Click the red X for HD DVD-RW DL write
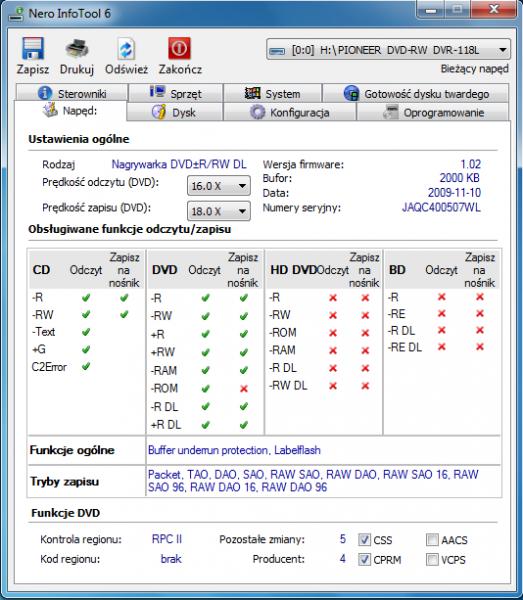This screenshot has width=523, height=600. (x=365, y=386)
